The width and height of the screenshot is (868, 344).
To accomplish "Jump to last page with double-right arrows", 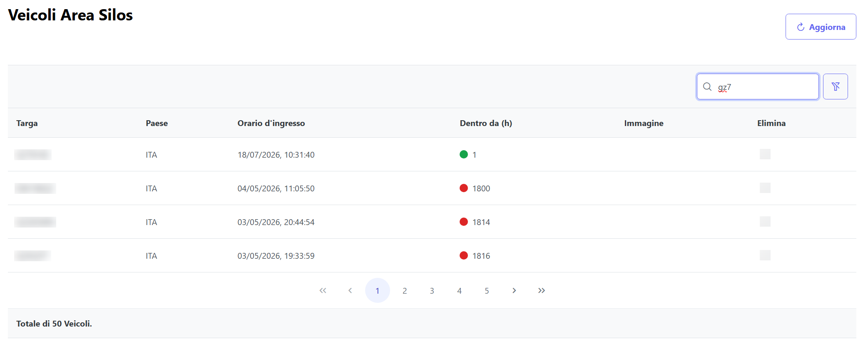I will click(x=541, y=290).
